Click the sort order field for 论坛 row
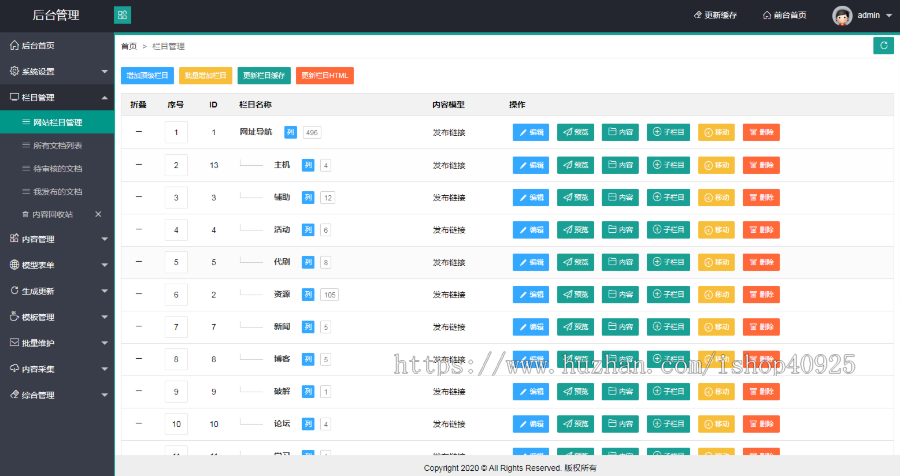Screen dimensions: 900x476 pyautogui.click(x=176, y=425)
